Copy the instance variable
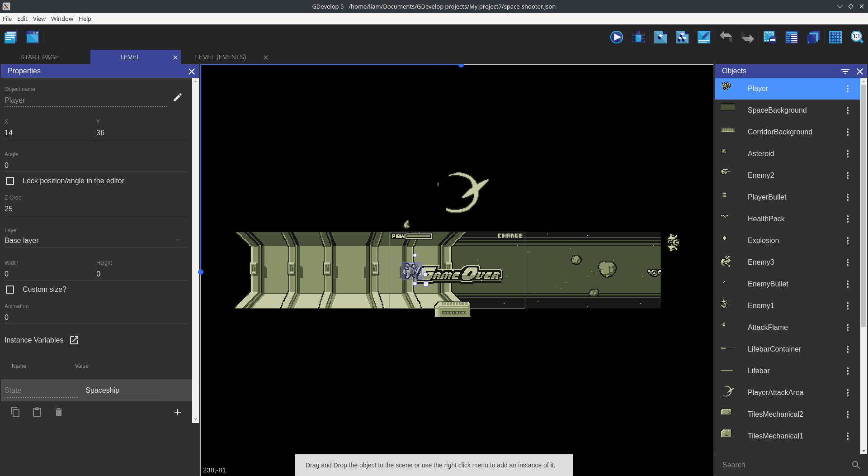The width and height of the screenshot is (868, 476). [x=15, y=412]
